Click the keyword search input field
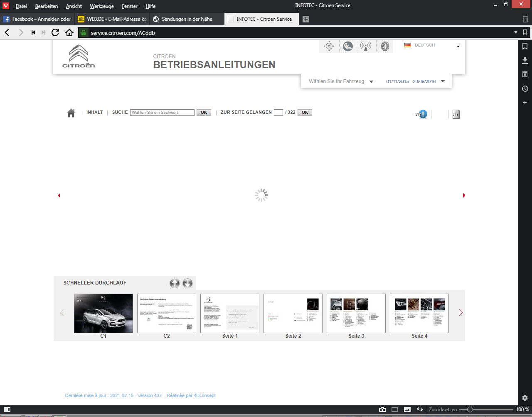 pos(162,113)
